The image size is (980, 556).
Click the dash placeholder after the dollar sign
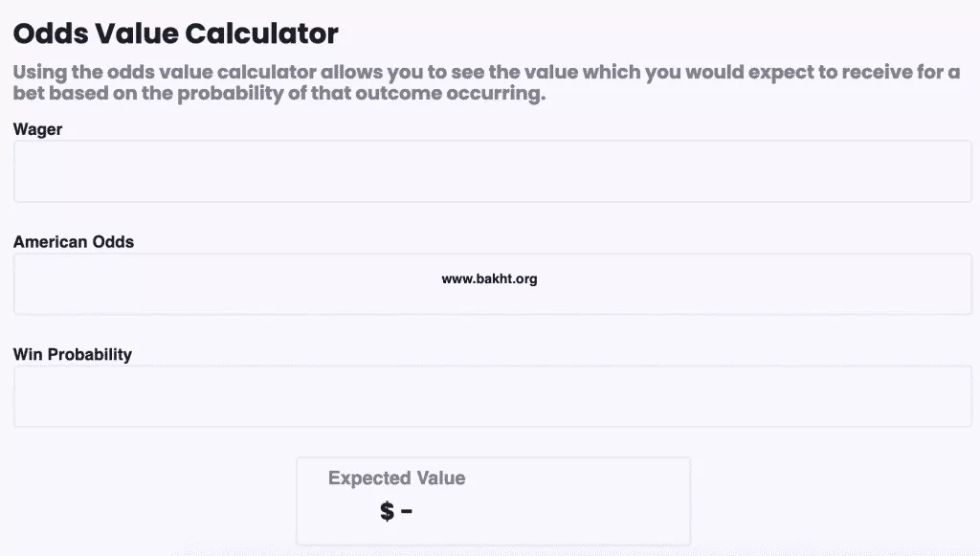[x=407, y=511]
